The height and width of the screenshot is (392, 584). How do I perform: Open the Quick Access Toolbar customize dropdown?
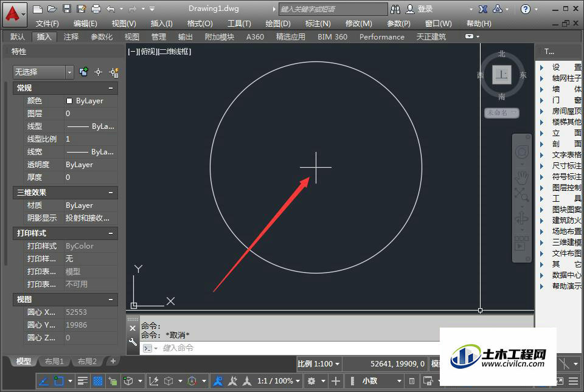[152, 9]
